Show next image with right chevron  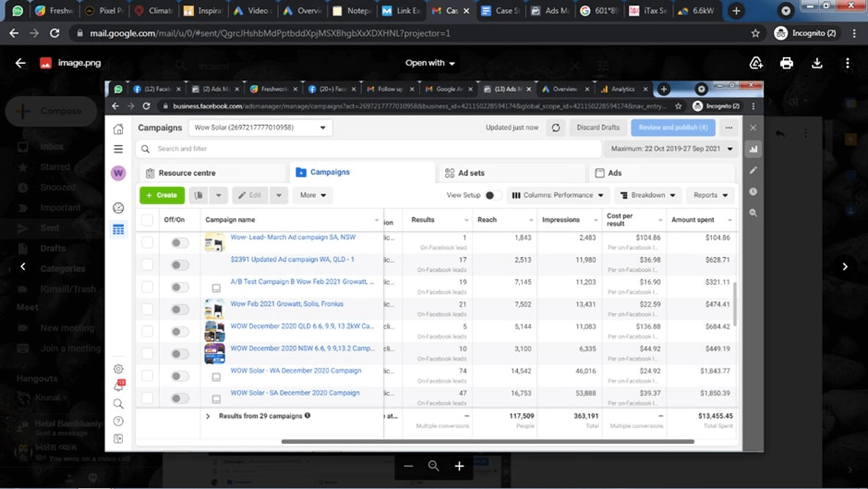(x=845, y=267)
